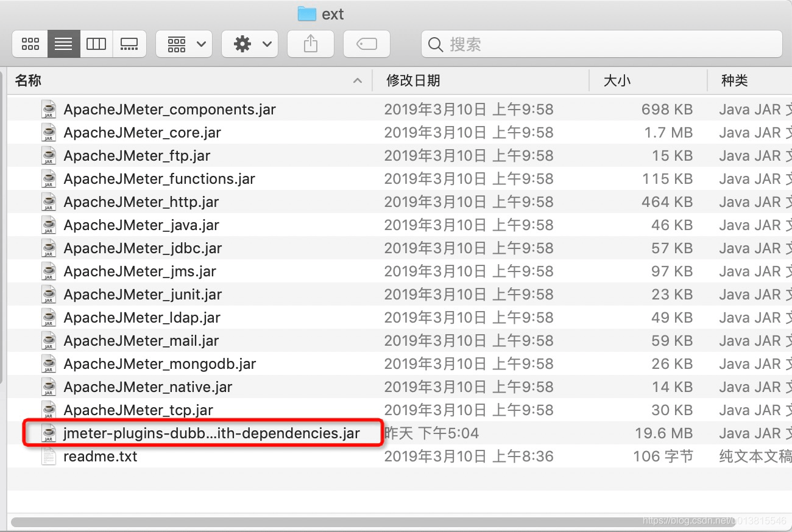The width and height of the screenshot is (792, 532).
Task: Select file name ApacheJMeter_mail.jar
Action: [x=141, y=341]
